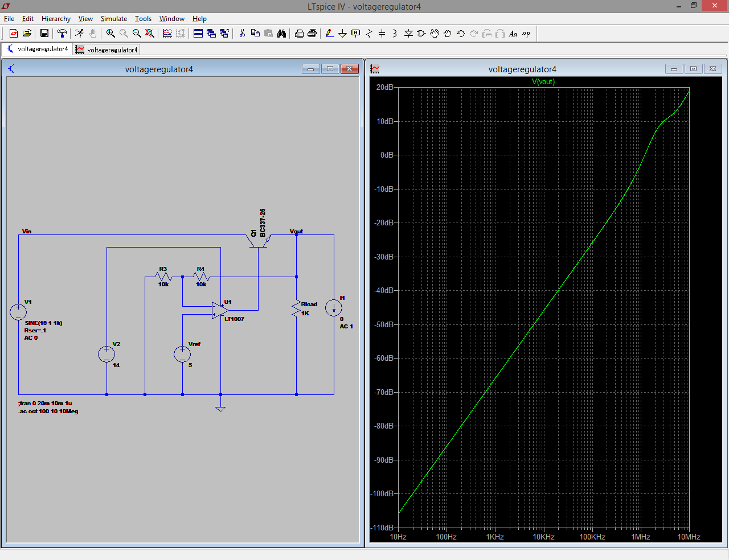
Task: Click the SINE(18 1 1k) source value
Action: [43, 323]
